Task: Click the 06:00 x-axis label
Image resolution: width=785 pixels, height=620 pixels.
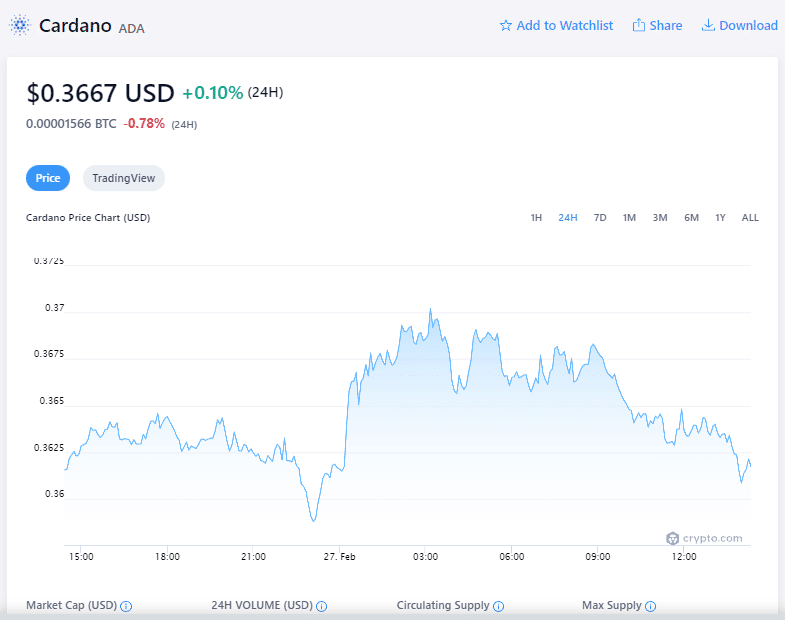Action: pos(512,556)
